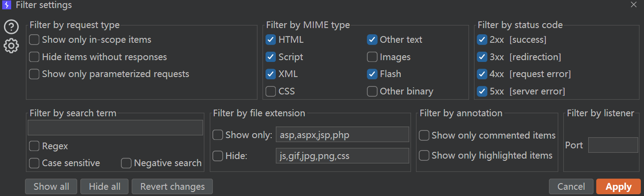Click the listener Port field
644x196 pixels.
coord(613,145)
